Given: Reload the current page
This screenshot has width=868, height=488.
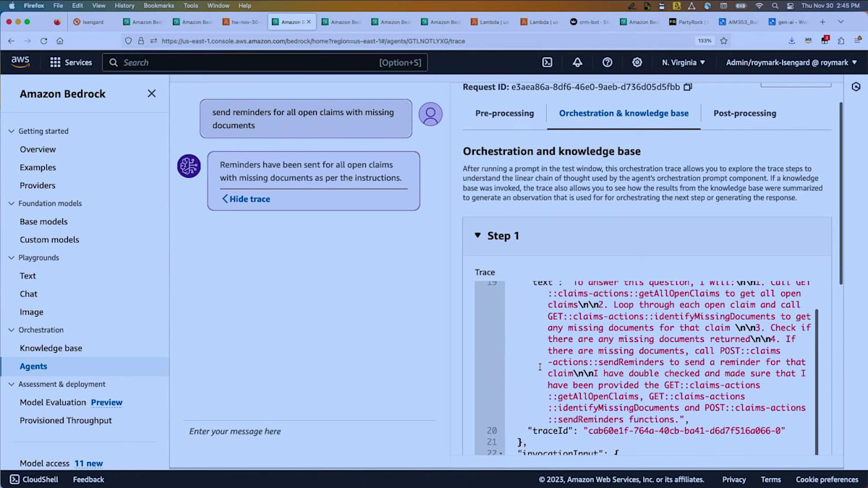Looking at the screenshot, I should coord(43,41).
